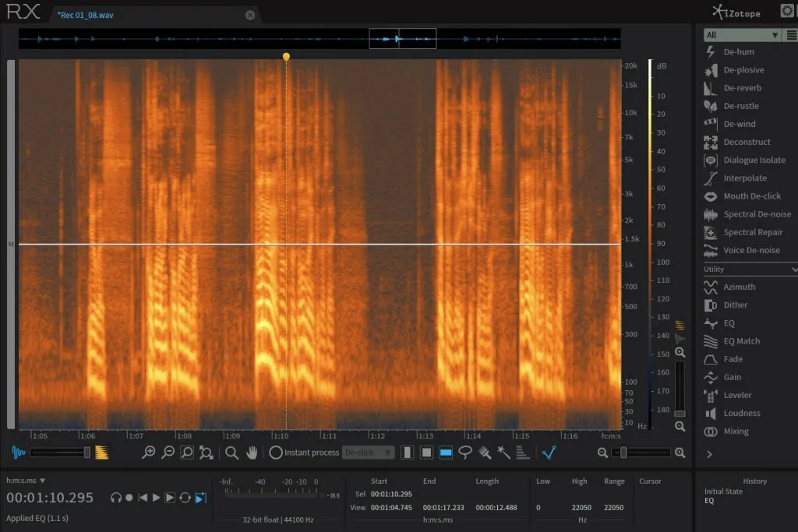Viewport: 798px width, 532px height.
Task: Select the grab hand tool
Action: (x=252, y=452)
